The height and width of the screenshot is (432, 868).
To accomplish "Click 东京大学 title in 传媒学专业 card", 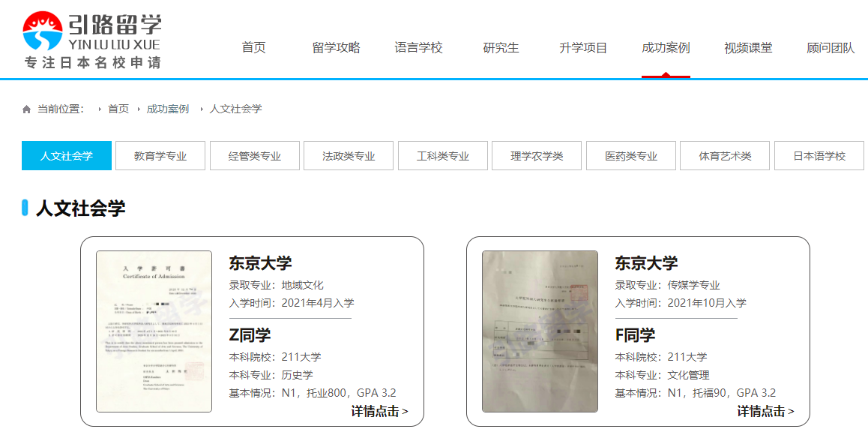I will click(646, 262).
